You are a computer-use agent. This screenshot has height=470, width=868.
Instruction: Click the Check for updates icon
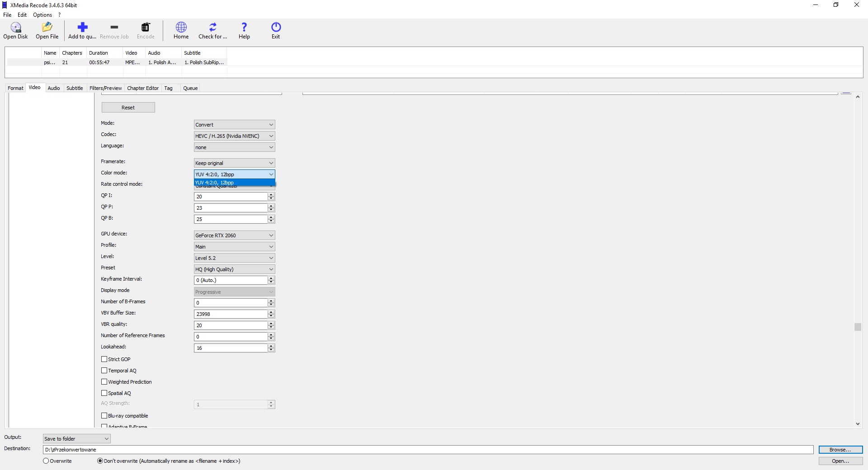[x=212, y=28]
